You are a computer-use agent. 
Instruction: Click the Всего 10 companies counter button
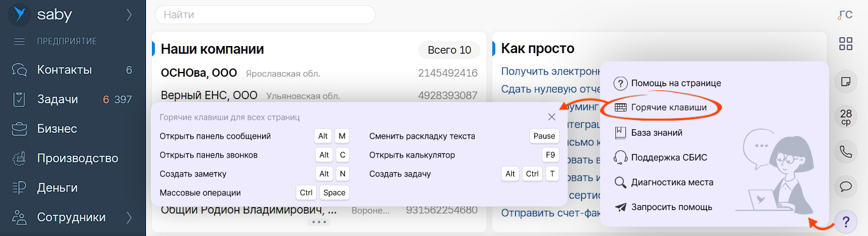(449, 50)
